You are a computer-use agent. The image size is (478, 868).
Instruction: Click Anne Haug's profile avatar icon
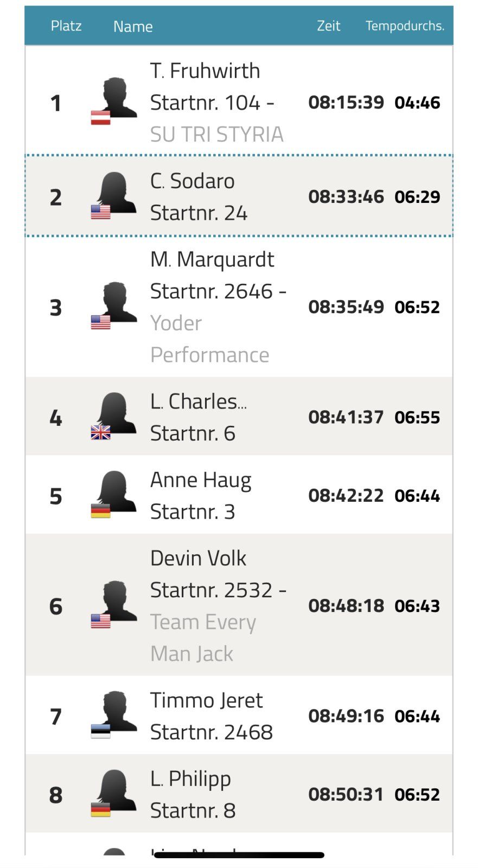(115, 493)
